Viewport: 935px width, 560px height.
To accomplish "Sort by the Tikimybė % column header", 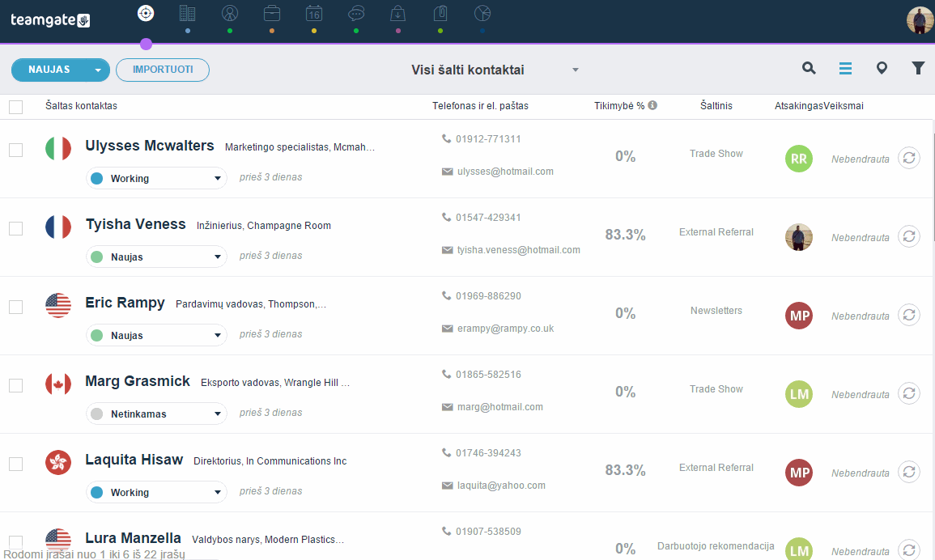I will pos(619,105).
